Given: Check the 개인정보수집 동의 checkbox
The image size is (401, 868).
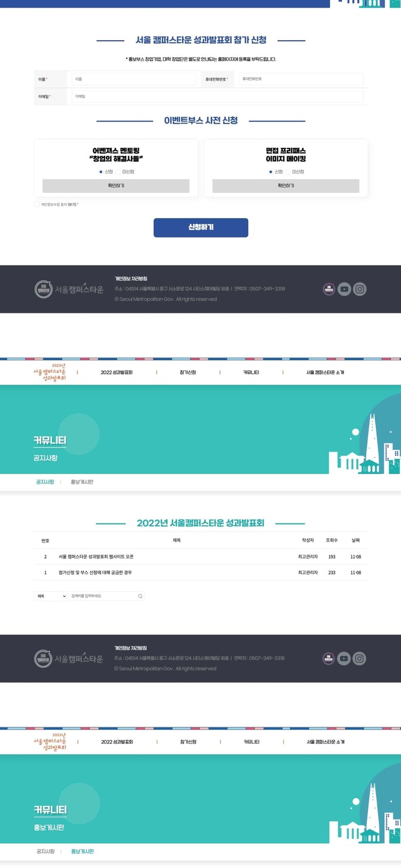Looking at the screenshot, I should pyautogui.click(x=37, y=204).
